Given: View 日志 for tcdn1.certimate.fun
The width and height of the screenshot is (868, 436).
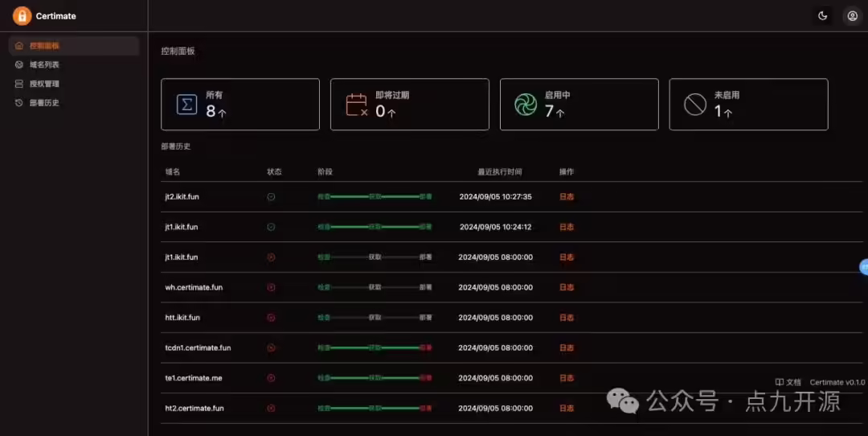Looking at the screenshot, I should [567, 348].
